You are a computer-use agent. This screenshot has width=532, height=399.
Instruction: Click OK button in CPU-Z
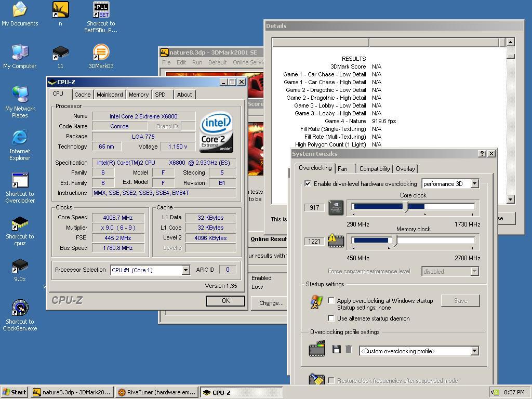[x=225, y=301]
